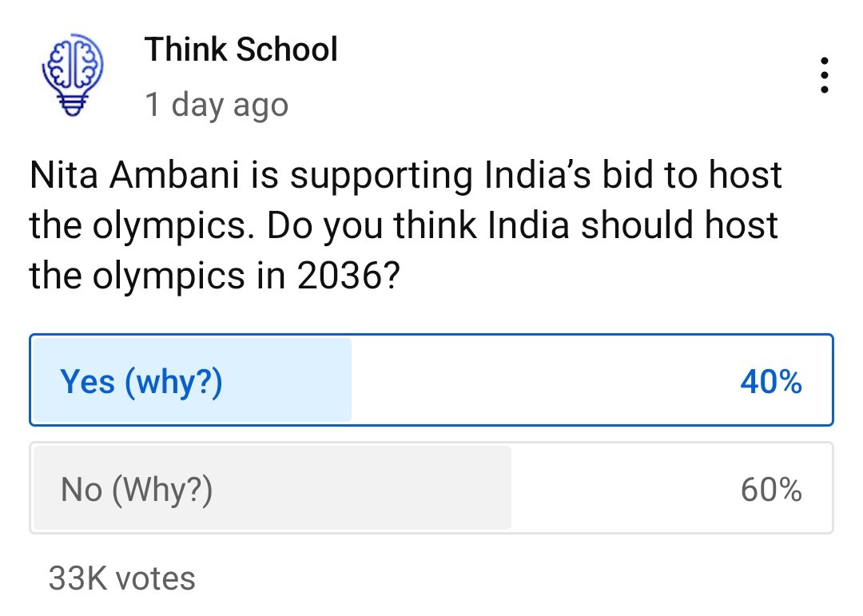Viewport: 863px width, 616px height.
Task: Open the three-dot more options menu
Action: tap(824, 77)
